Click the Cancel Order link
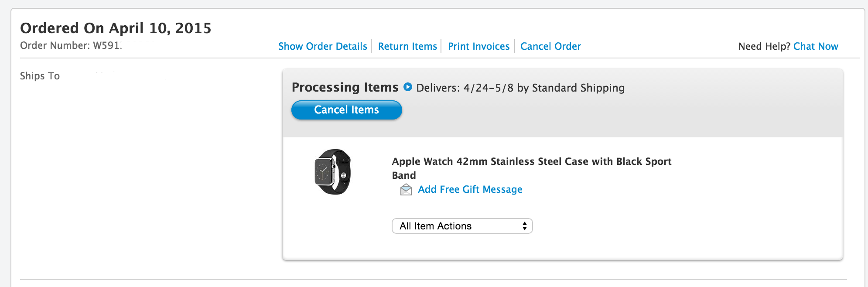868x287 pixels. click(550, 46)
